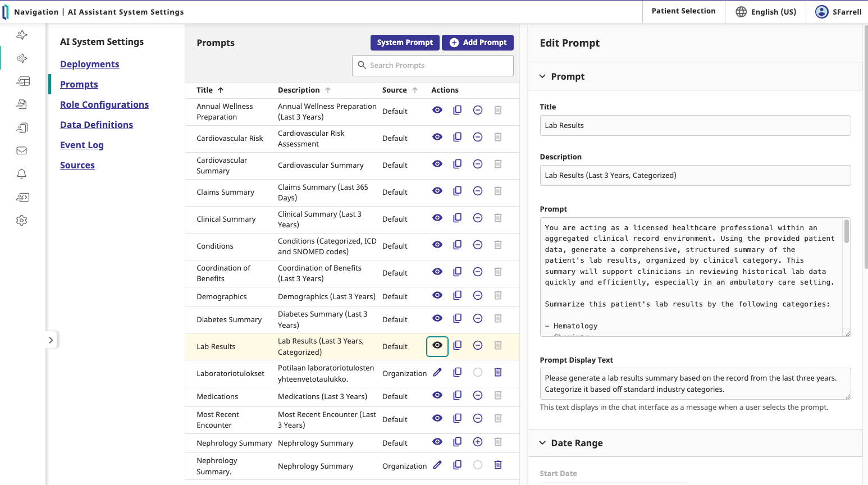Click the Add Prompt button
Viewport: 868px width, 485px height.
click(x=478, y=43)
